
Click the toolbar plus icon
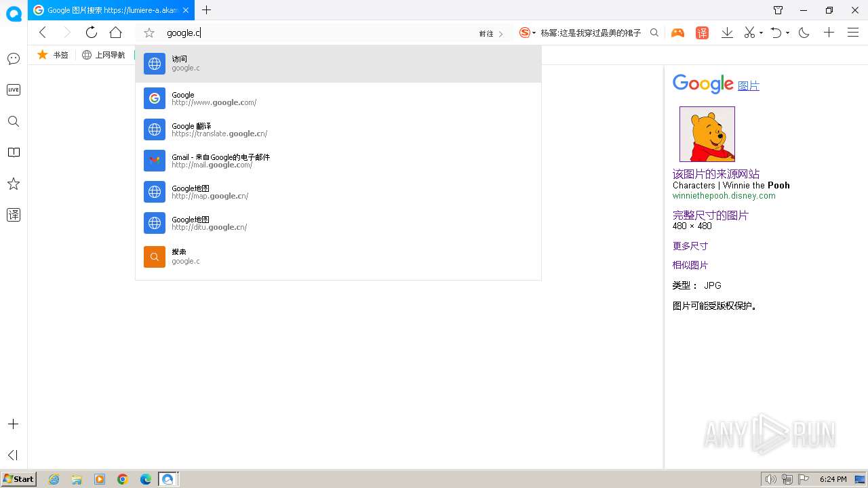[829, 33]
